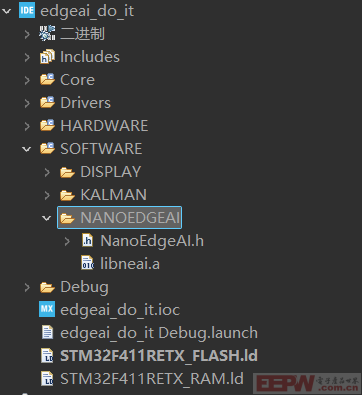The height and width of the screenshot is (395, 362).
Task: Click the IDE project icon for edgeai_do_it
Action: (x=27, y=11)
